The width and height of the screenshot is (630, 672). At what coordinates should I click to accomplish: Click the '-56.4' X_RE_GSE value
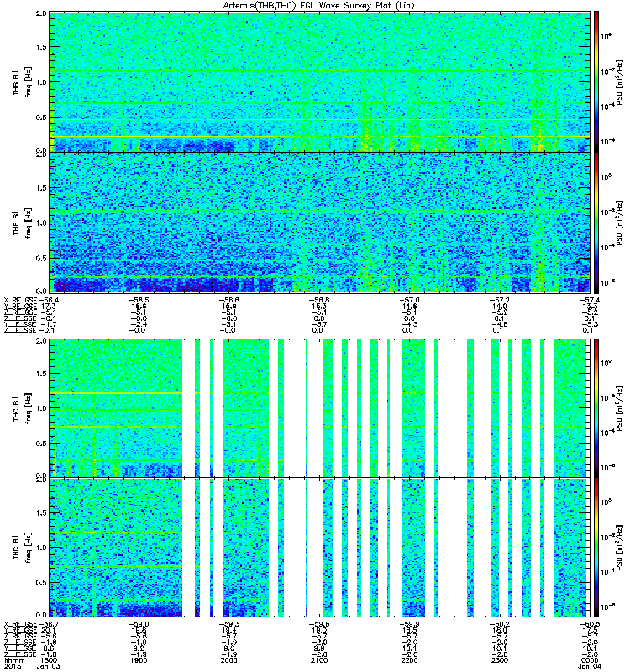pyautogui.click(x=49, y=300)
